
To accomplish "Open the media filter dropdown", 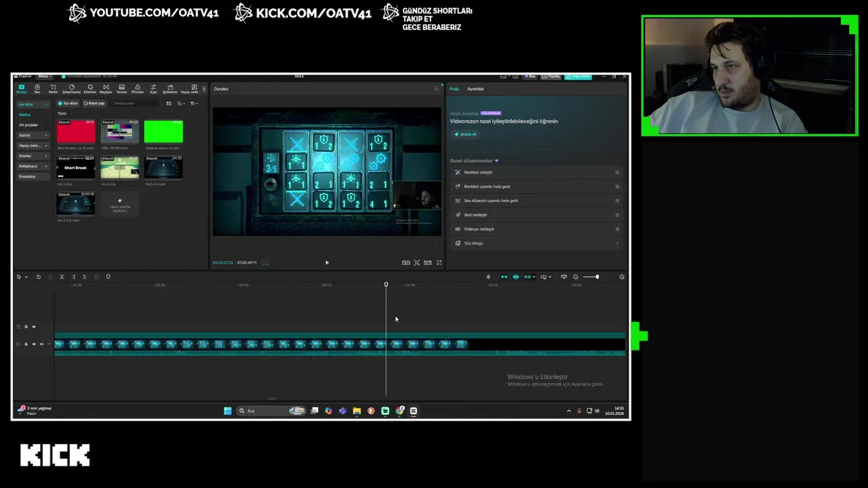I will 194,103.
